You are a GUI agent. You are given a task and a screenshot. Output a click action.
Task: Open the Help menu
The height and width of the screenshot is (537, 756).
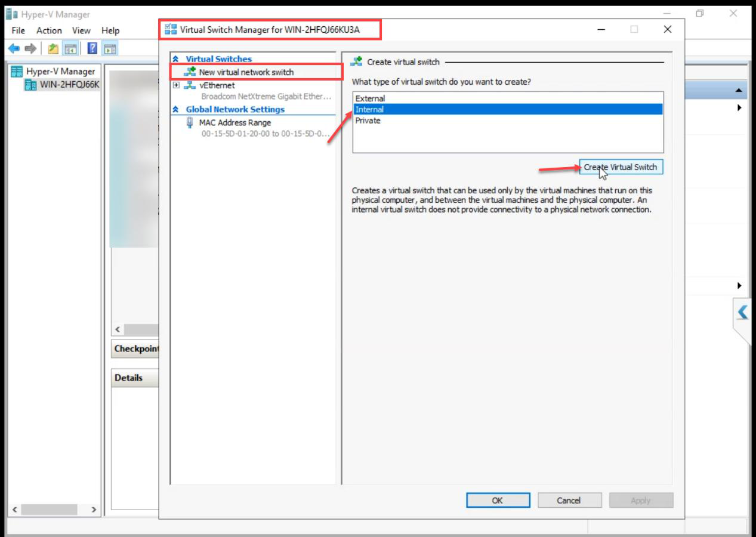click(x=110, y=30)
